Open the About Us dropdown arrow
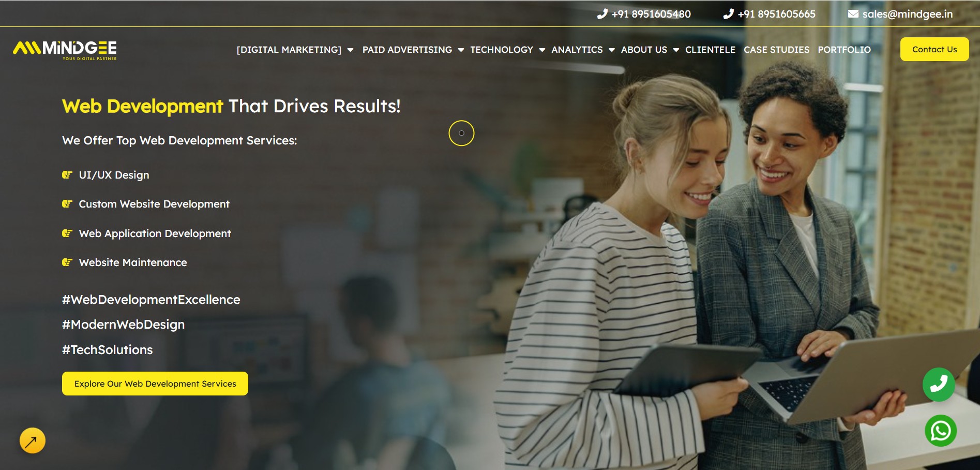980x470 pixels. (676, 50)
